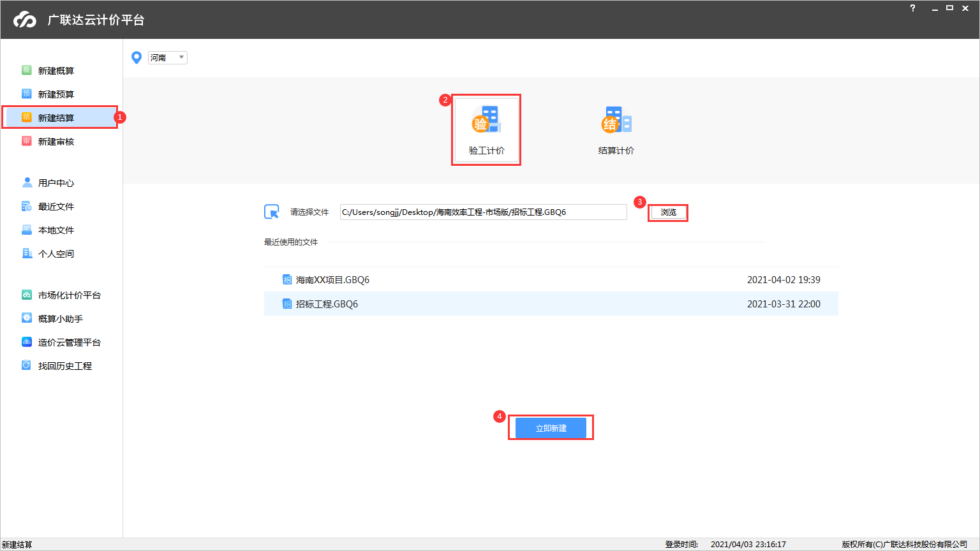Click the 个人空间 icon
This screenshot has height=551, width=980.
click(27, 253)
